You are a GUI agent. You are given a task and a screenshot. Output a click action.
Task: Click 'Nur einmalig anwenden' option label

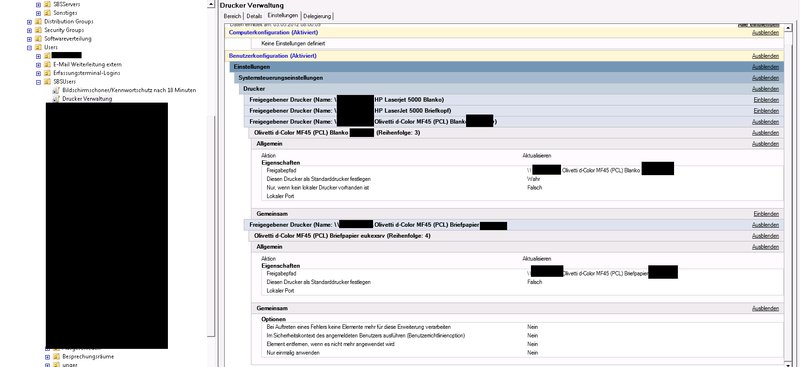point(293,353)
